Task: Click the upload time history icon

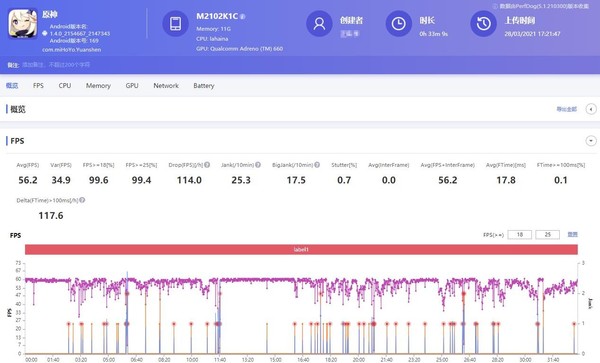Action: click(x=483, y=24)
